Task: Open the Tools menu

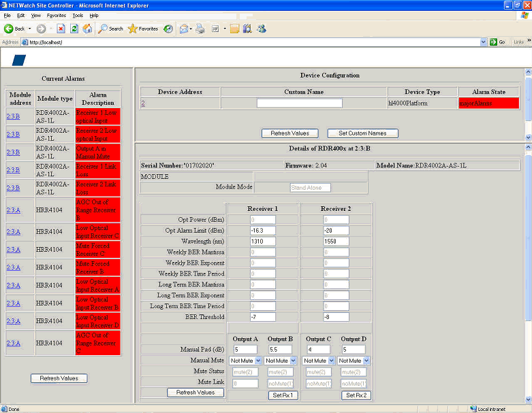Action: pos(78,15)
